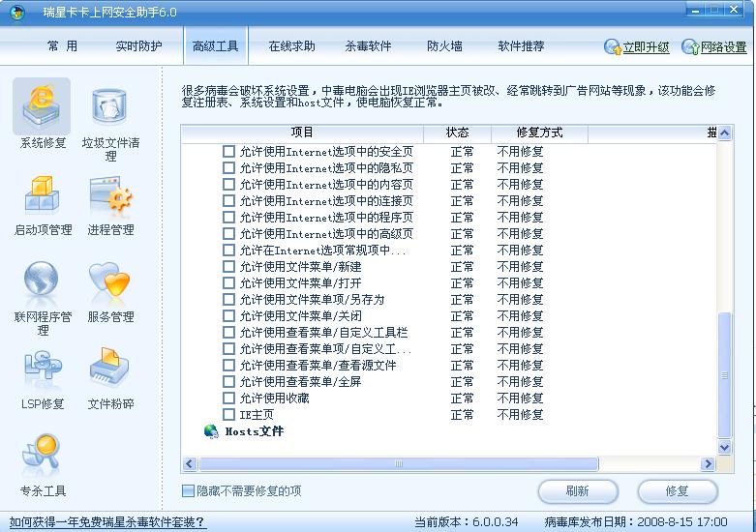The width and height of the screenshot is (756, 532).
Task: Click the 立即升级 upgrade icon
Action: 613,47
